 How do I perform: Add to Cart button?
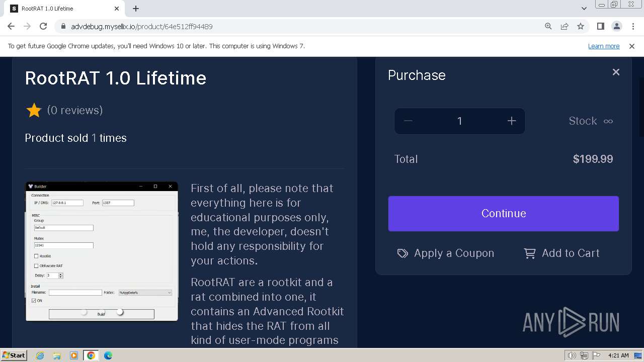(x=561, y=253)
